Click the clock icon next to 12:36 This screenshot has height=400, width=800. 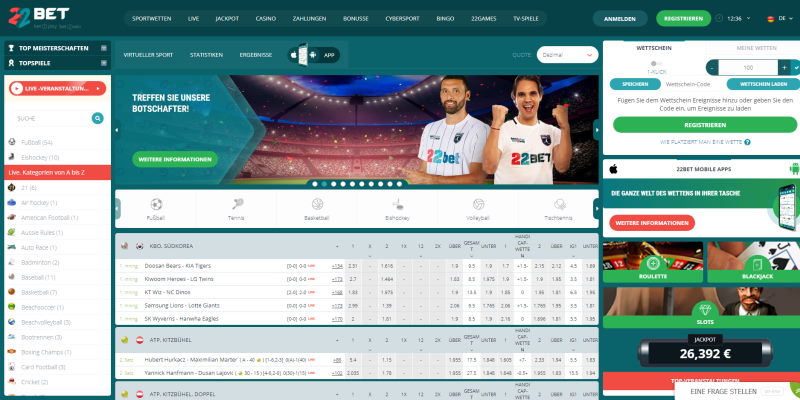coord(719,18)
